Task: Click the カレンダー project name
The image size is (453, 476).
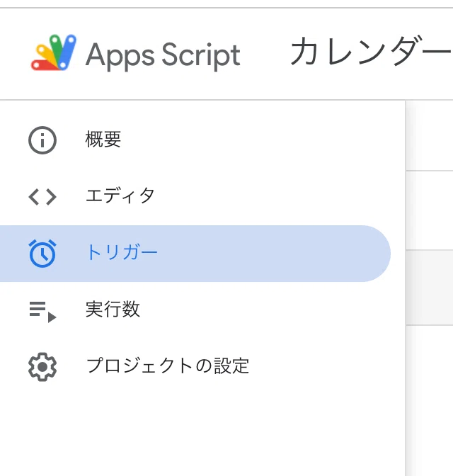Action: 372,51
